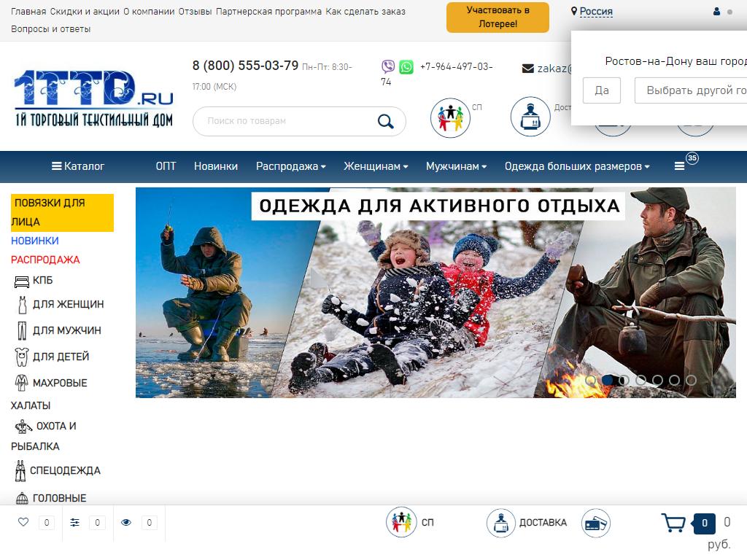Open the user account icon

716,12
